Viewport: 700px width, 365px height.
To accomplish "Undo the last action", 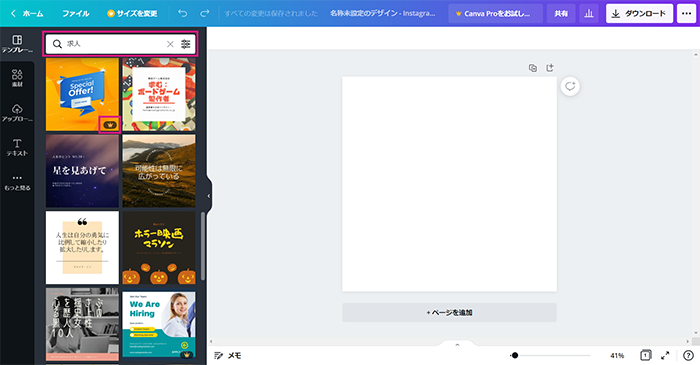I will coord(183,13).
